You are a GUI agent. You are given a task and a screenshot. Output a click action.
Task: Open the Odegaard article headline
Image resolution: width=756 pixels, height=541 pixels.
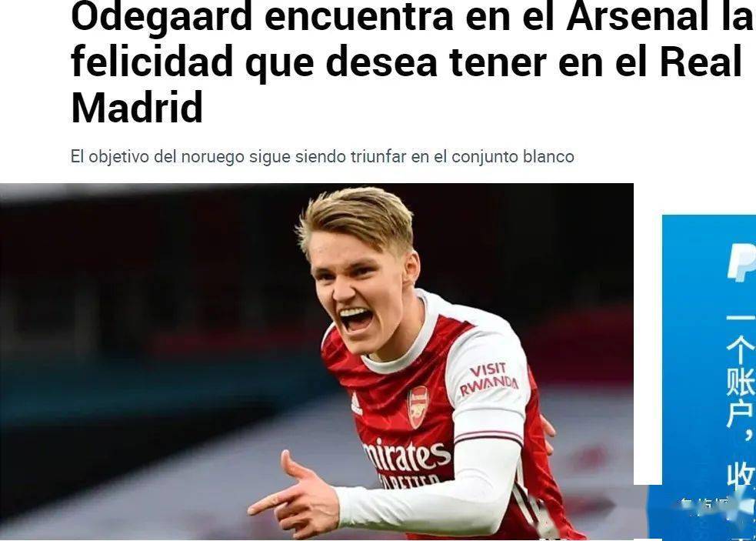[x=413, y=62]
